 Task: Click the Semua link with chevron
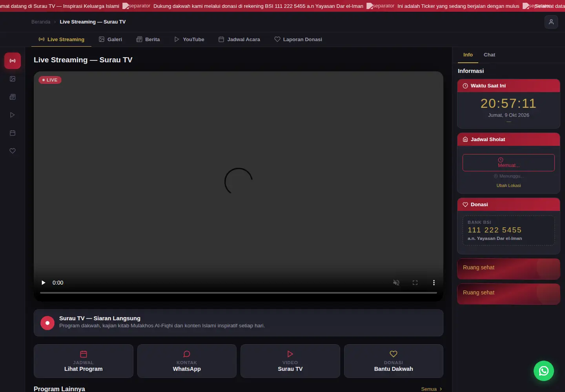432,389
